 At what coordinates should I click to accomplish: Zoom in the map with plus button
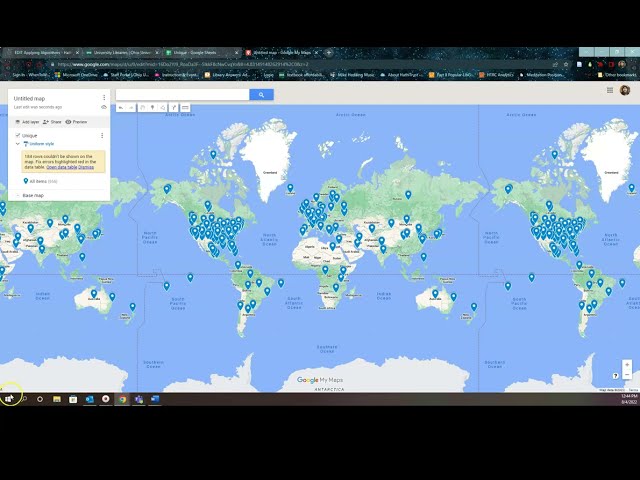tap(627, 364)
